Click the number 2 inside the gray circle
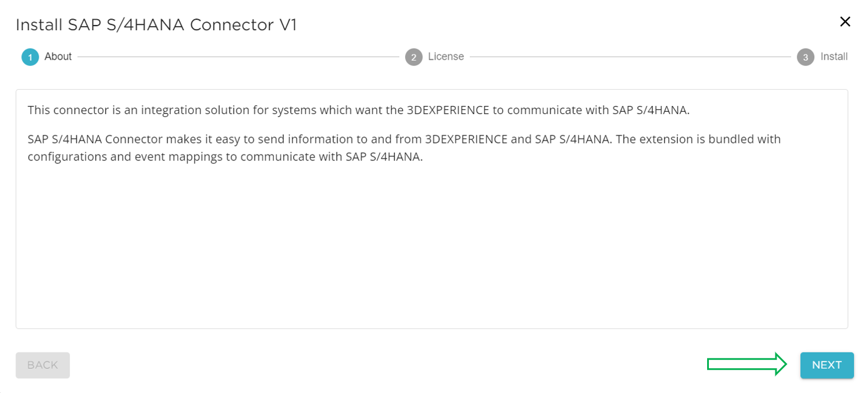The height and width of the screenshot is (393, 868). pos(414,57)
